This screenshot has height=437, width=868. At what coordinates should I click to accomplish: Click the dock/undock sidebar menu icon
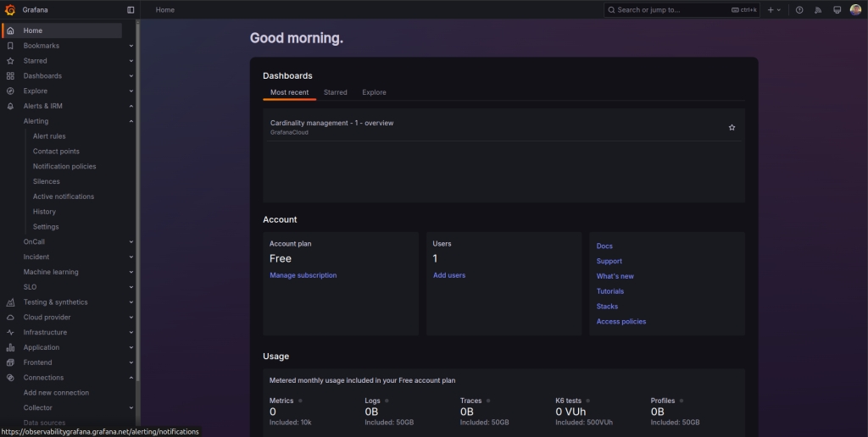pyautogui.click(x=131, y=10)
